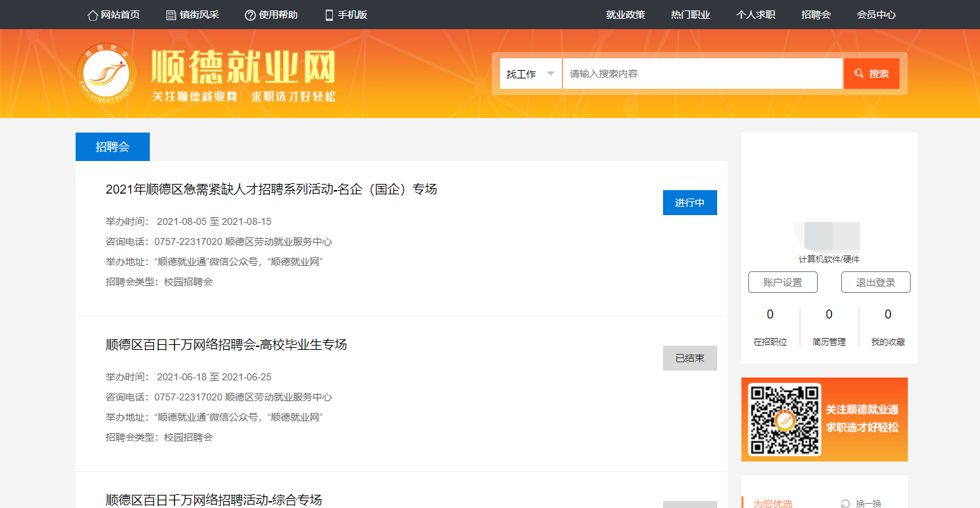
Task: Click the question mark help icon
Action: [250, 15]
